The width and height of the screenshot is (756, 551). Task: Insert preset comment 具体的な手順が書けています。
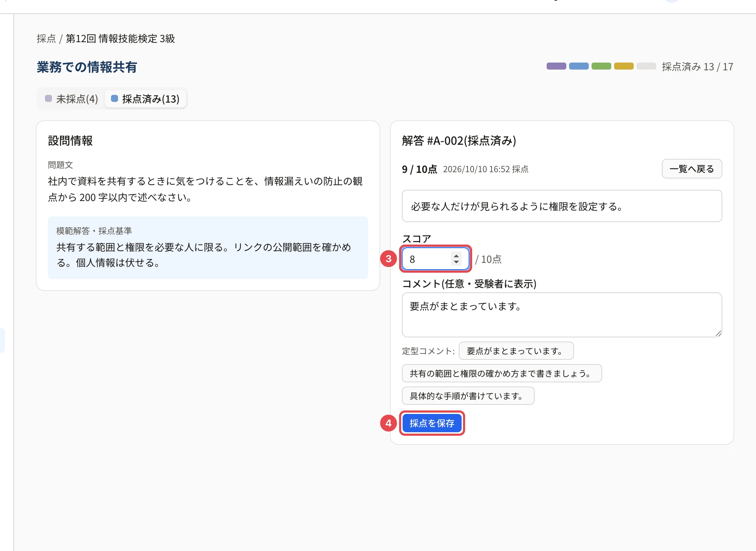(x=468, y=396)
